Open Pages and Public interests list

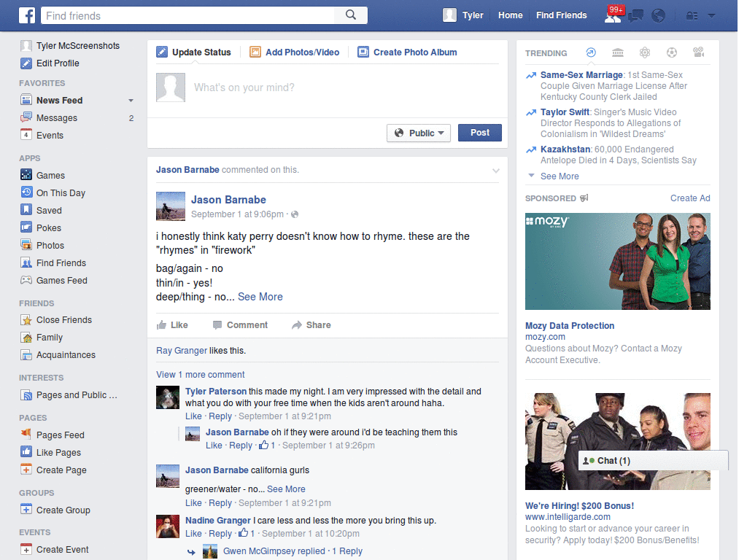coord(76,394)
